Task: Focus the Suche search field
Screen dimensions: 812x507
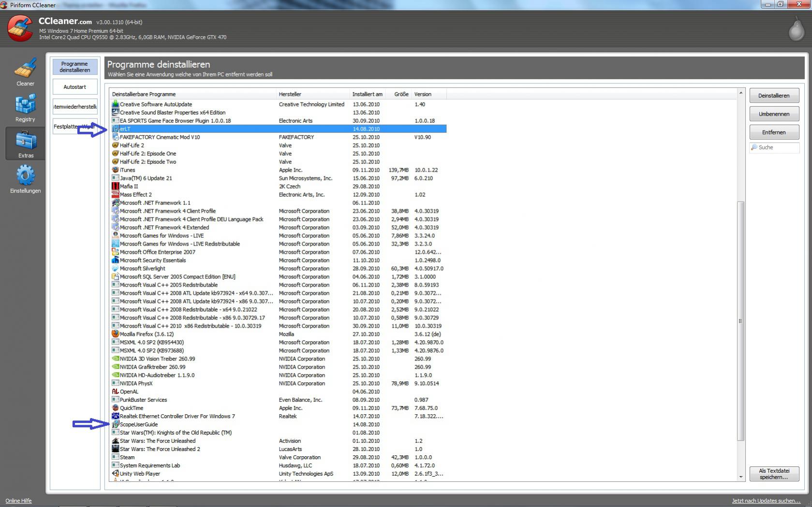Action: pos(774,147)
